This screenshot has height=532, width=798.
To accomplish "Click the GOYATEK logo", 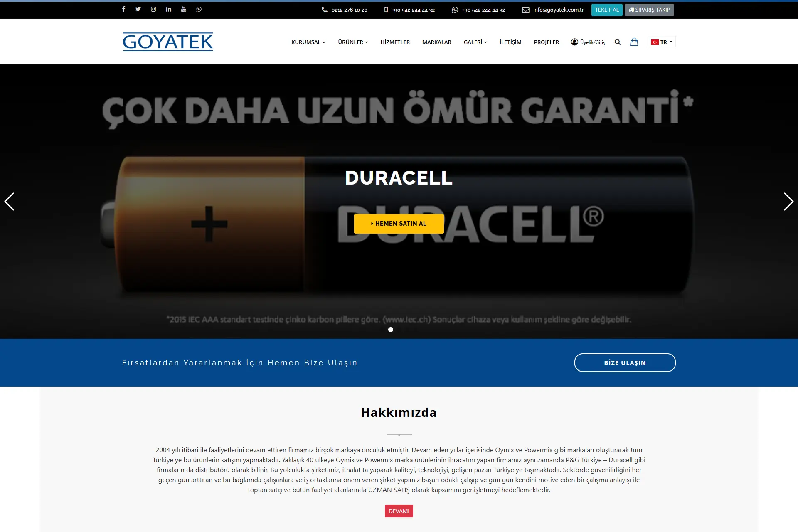I will [x=167, y=42].
